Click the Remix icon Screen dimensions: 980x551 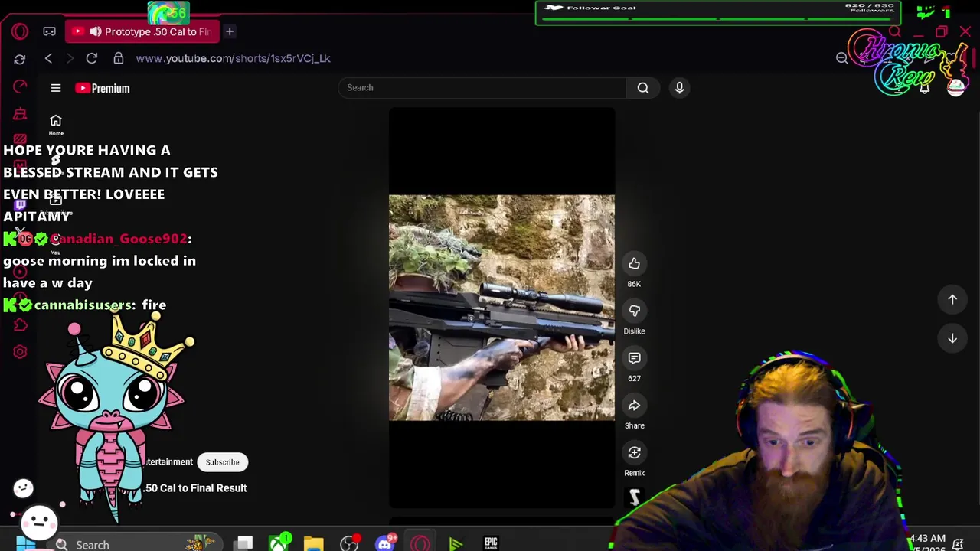(x=634, y=453)
